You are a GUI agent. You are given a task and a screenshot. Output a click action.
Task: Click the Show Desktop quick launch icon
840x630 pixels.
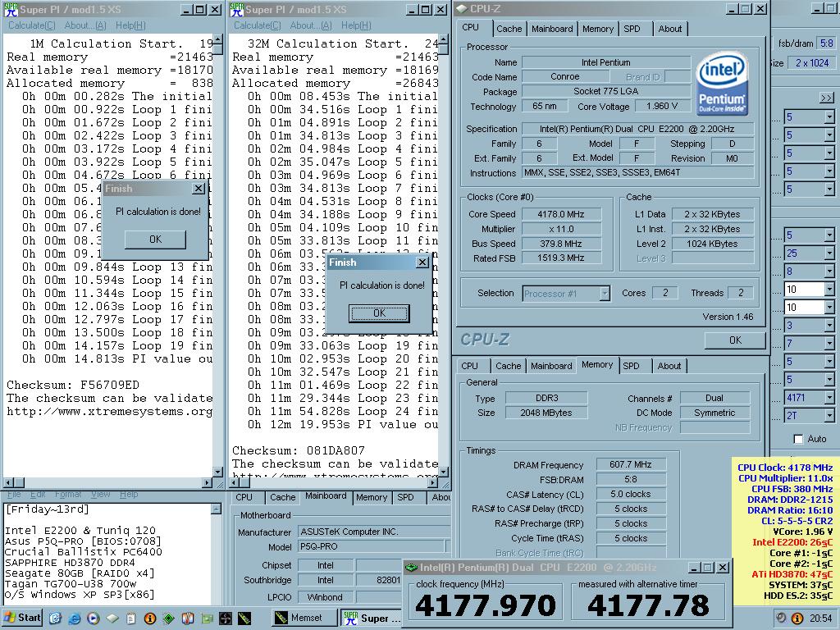[x=55, y=619]
